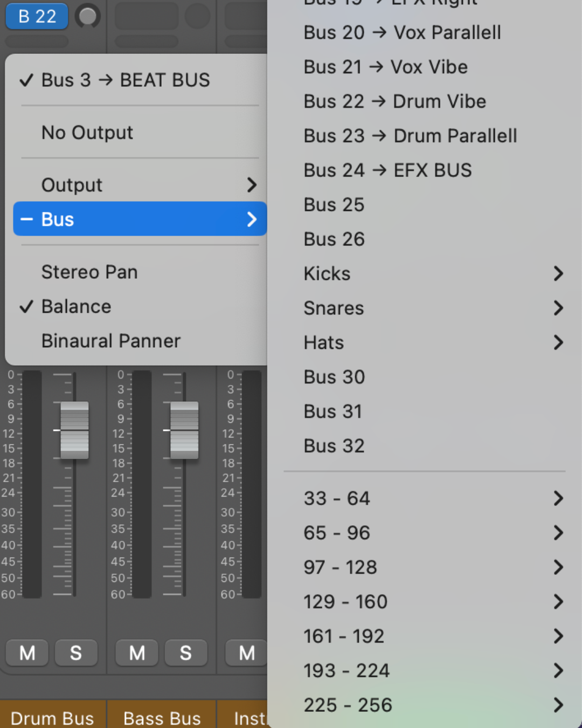The image size is (582, 728).
Task: Solo the Drum Bus channel
Action: (x=76, y=653)
